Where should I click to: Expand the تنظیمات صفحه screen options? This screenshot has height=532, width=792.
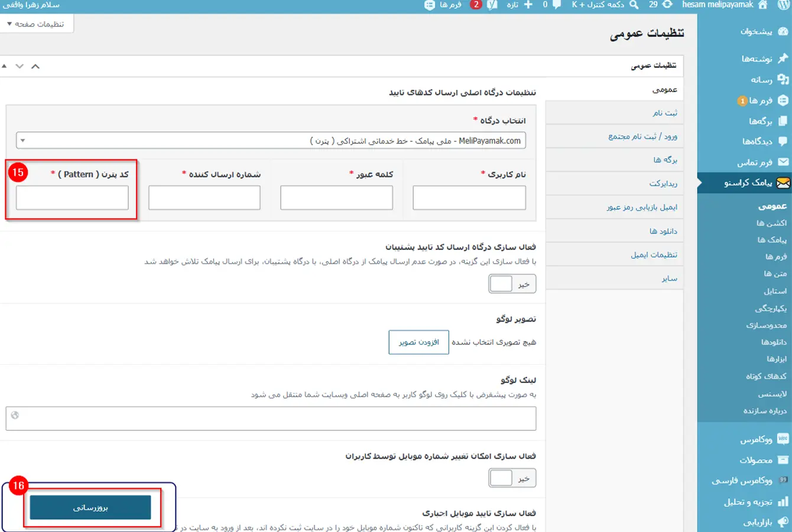(35, 24)
